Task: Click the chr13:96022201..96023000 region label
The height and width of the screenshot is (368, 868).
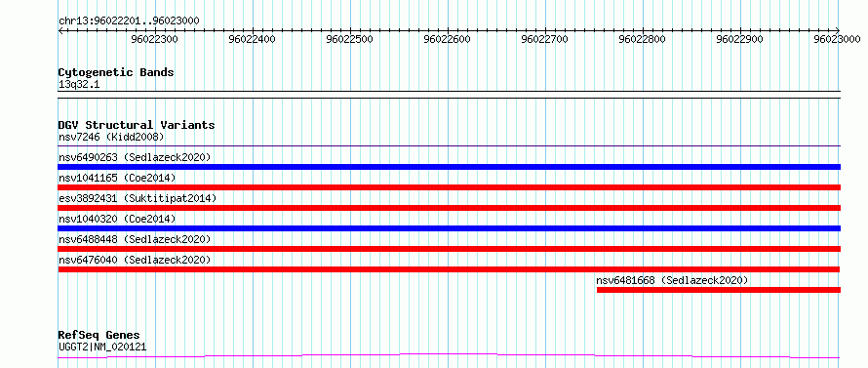Action: [129, 20]
